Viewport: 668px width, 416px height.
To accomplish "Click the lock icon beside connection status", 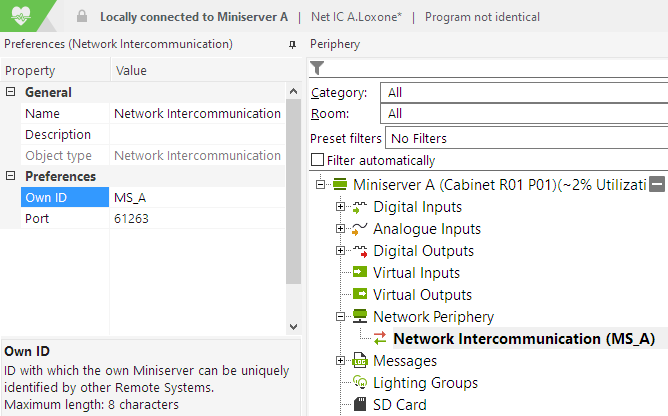I will click(82, 17).
